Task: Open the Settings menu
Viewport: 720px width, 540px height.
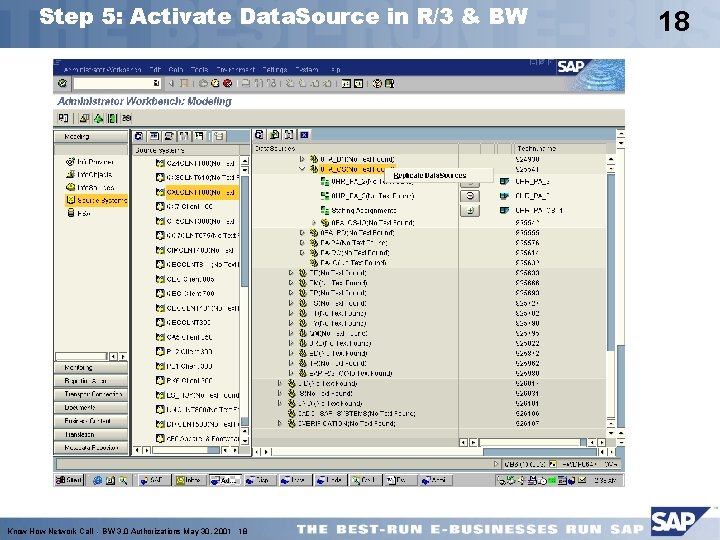Action: (x=275, y=70)
